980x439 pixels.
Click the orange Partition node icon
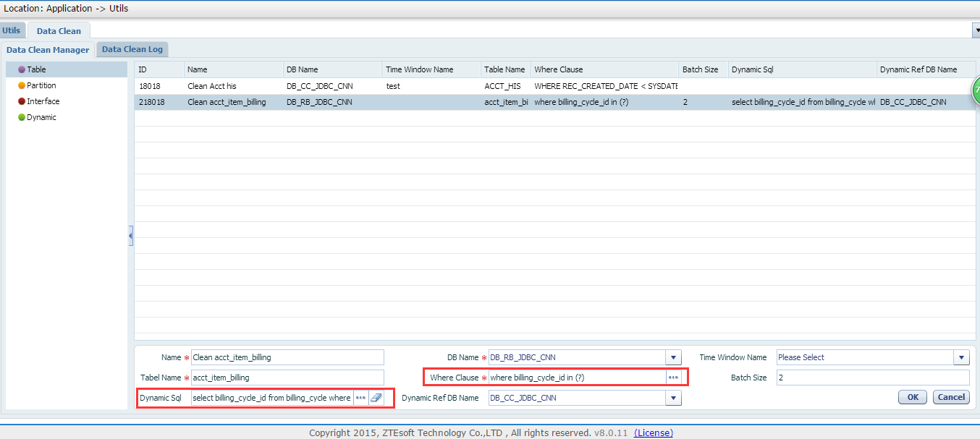pyautogui.click(x=22, y=85)
